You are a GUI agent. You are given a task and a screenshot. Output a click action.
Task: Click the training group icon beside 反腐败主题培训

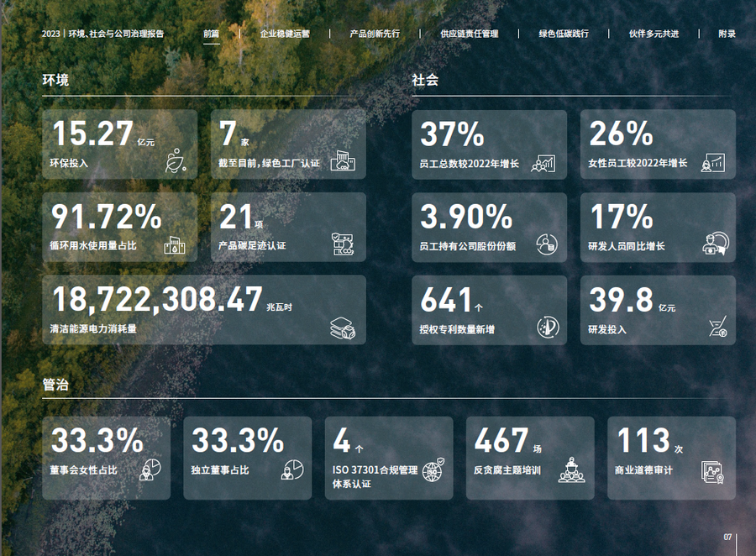(574, 469)
